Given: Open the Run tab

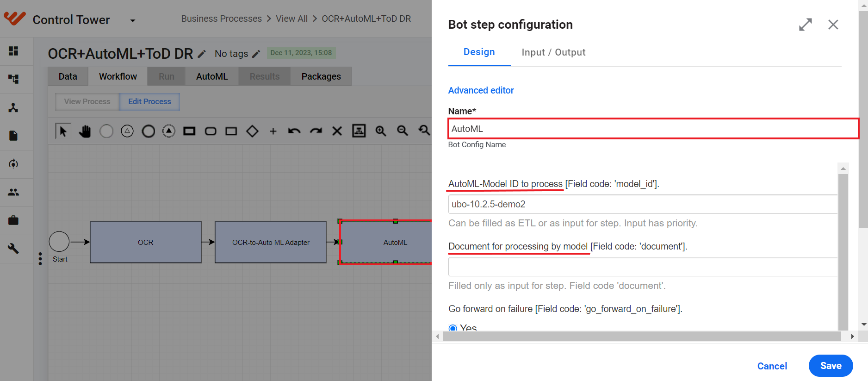Looking at the screenshot, I should (167, 76).
